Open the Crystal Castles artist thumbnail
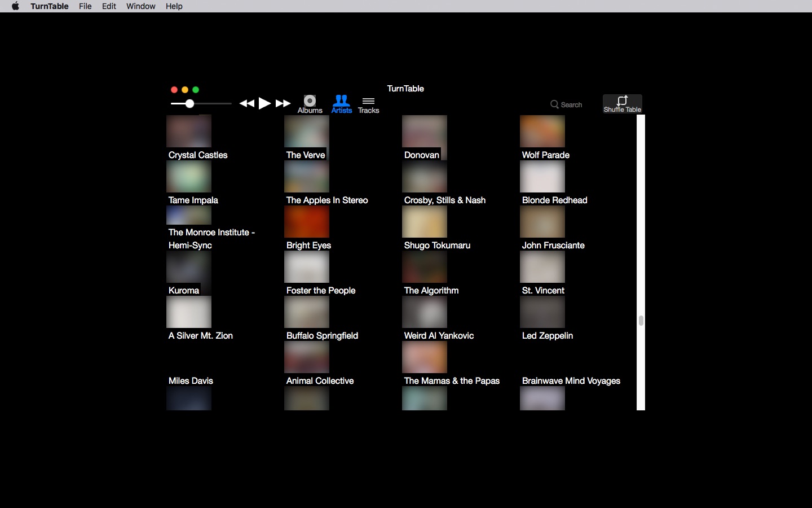The width and height of the screenshot is (812, 508). [x=189, y=131]
